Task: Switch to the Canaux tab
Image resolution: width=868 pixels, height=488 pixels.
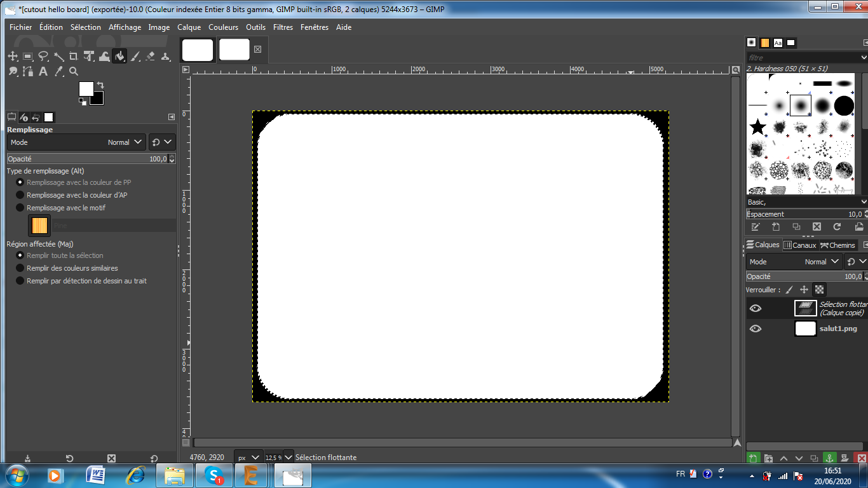Action: 800,245
